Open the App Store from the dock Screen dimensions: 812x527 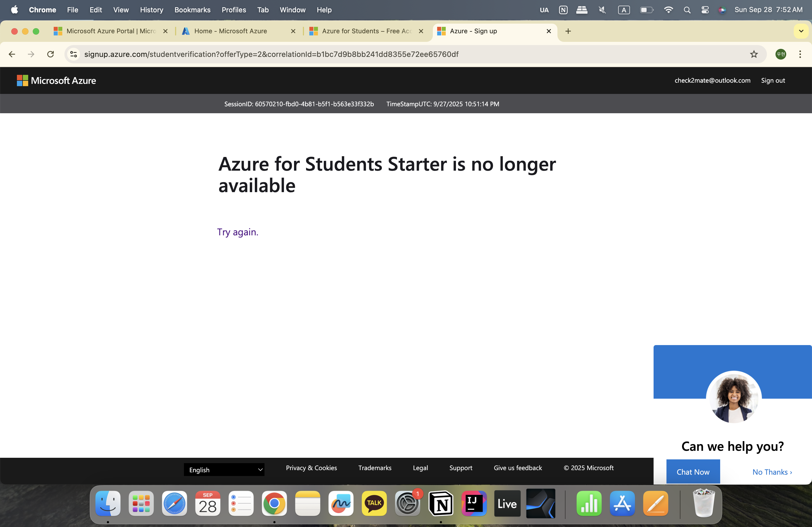pos(622,503)
